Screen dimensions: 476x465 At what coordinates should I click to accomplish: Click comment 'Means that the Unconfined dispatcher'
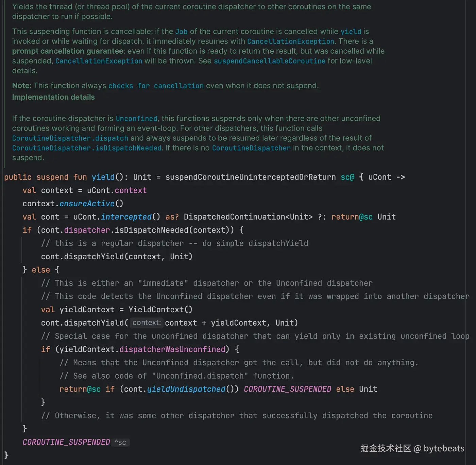click(x=239, y=363)
